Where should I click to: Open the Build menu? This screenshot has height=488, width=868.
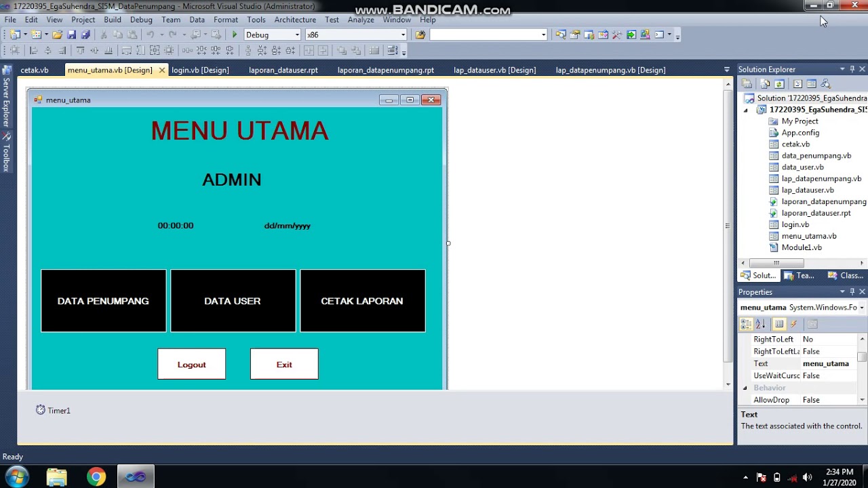113,20
